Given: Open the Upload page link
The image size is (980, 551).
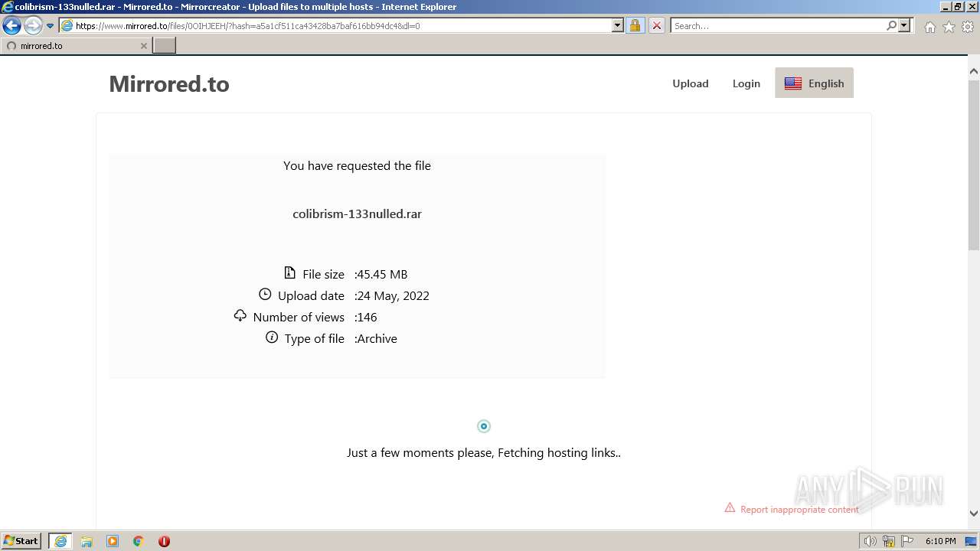Looking at the screenshot, I should (x=691, y=83).
